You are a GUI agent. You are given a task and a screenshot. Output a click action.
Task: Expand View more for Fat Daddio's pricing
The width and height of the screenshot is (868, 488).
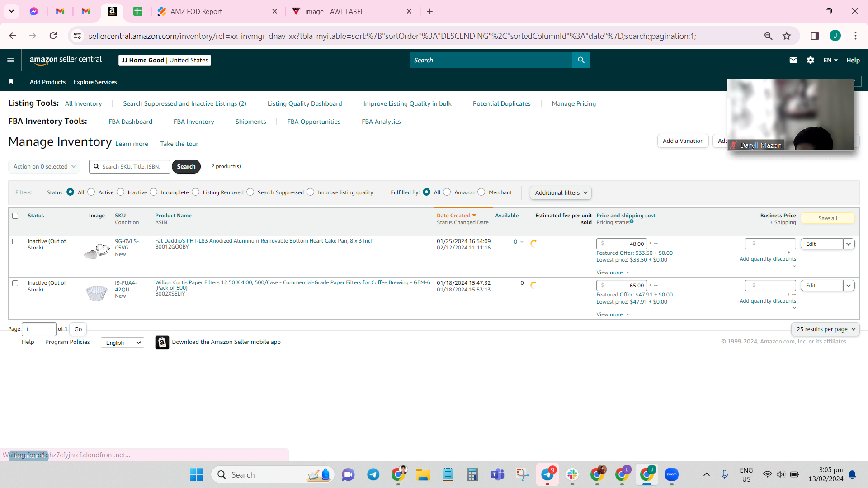(x=613, y=272)
